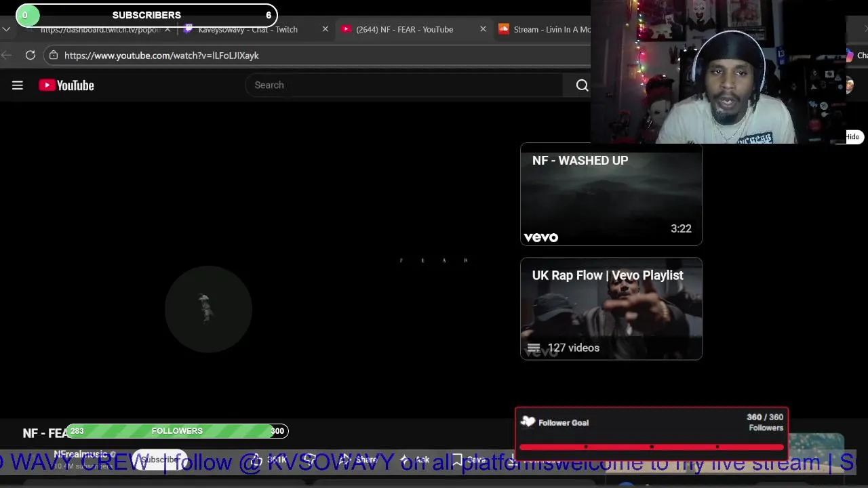
Task: Switch to Kaveysowavy Chat Twitch tab
Action: (248, 30)
